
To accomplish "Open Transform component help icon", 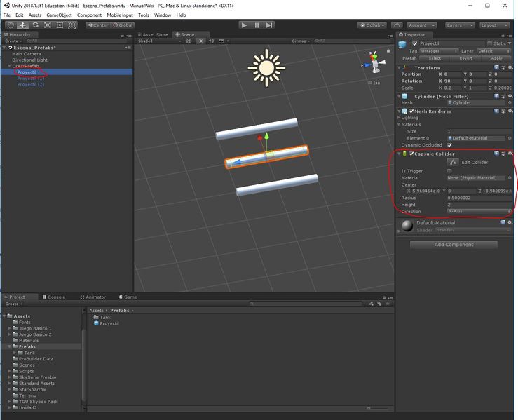I will click(496, 67).
